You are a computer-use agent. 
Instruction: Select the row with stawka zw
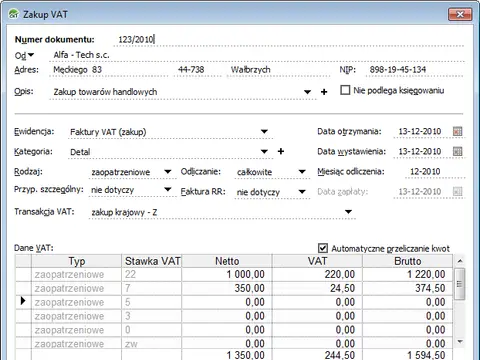(234, 343)
